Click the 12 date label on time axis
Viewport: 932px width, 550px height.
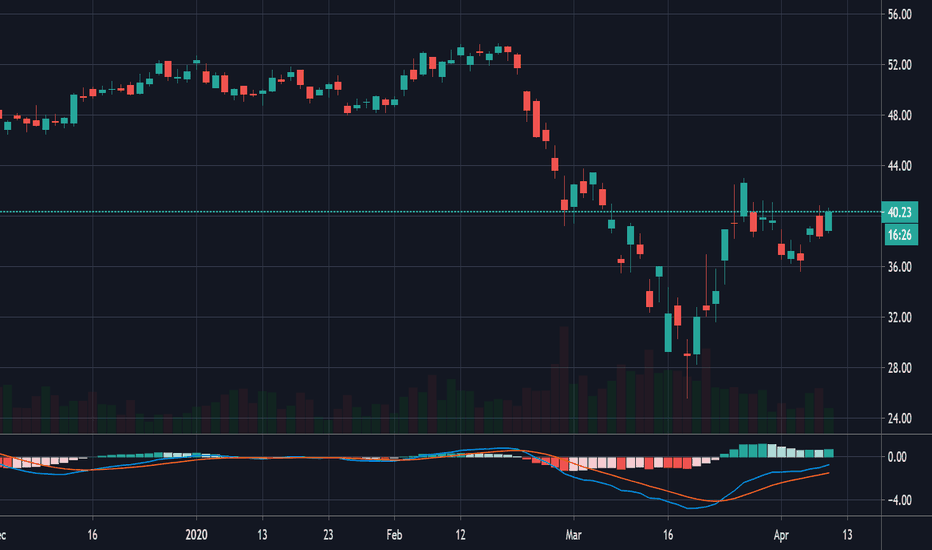(x=460, y=535)
